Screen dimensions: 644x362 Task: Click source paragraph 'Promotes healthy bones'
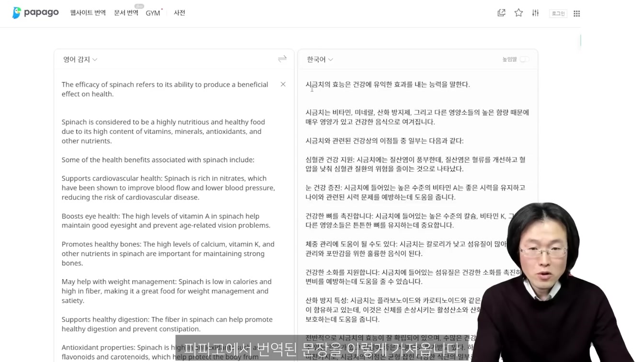pos(168,253)
